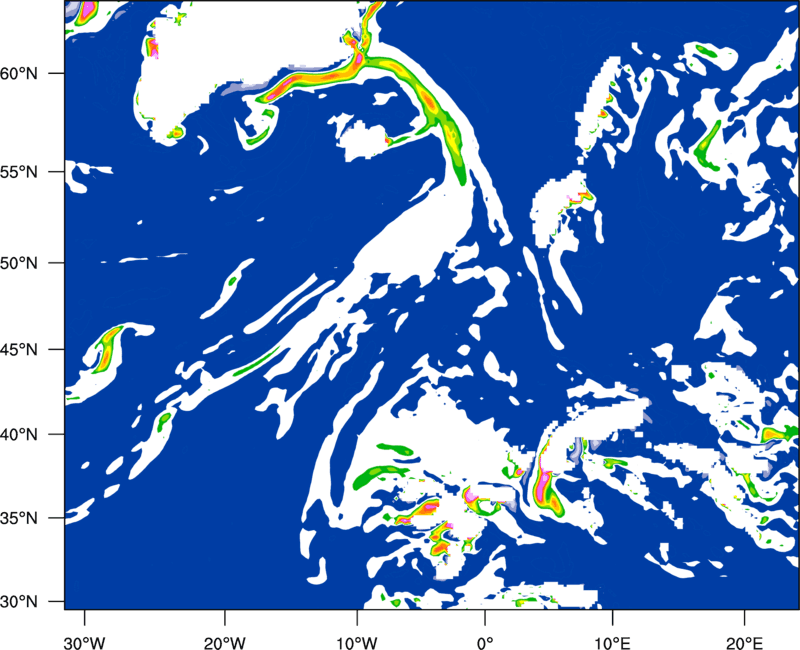The width and height of the screenshot is (800, 650).
Task: Click the 40°N latitude label
Action: coord(19,435)
